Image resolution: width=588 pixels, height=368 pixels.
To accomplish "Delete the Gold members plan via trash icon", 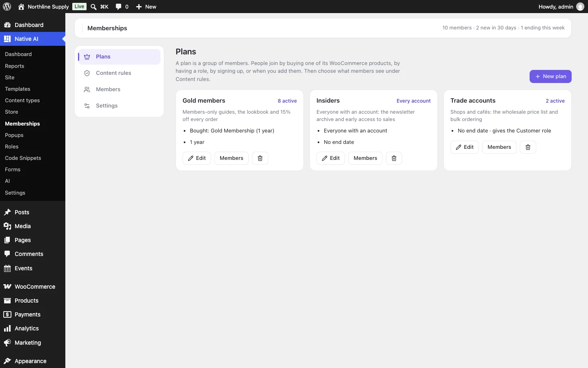I will click(260, 158).
